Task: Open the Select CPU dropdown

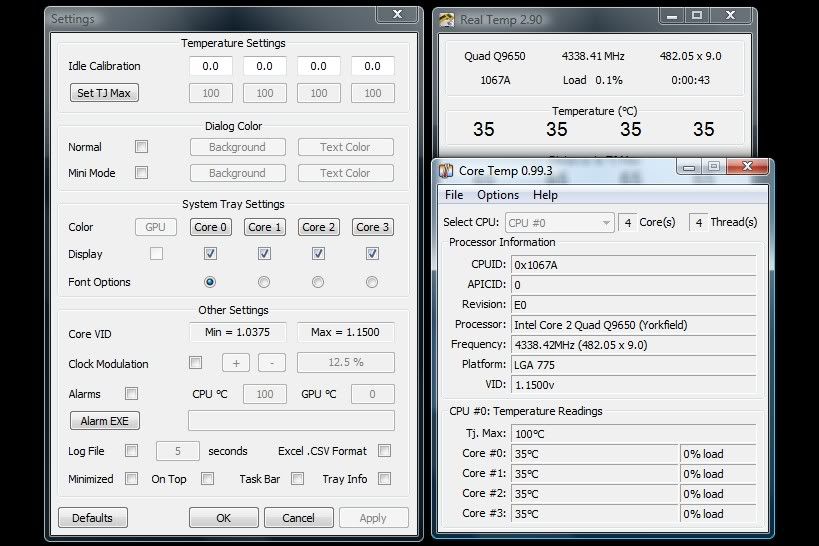Action: point(559,223)
